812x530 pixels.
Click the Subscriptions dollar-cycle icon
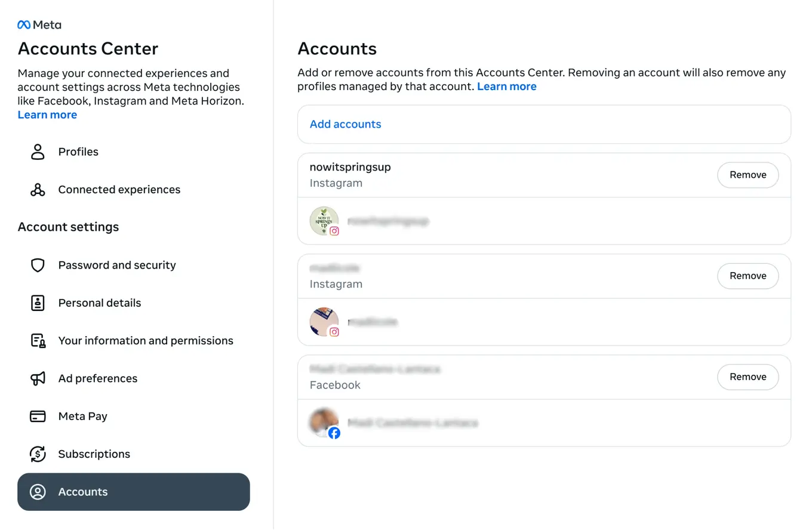pos(38,454)
